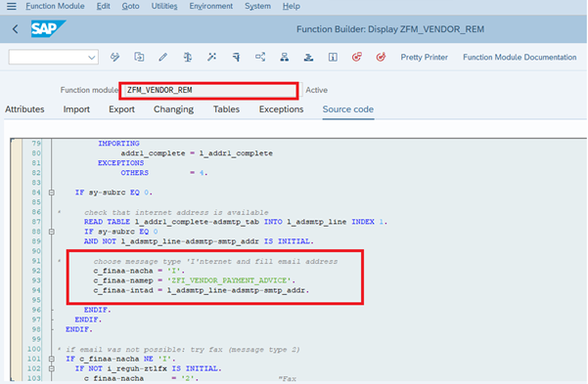Click the Check (scales) icon
Viewport: 588px width, 384px height.
[x=188, y=57]
